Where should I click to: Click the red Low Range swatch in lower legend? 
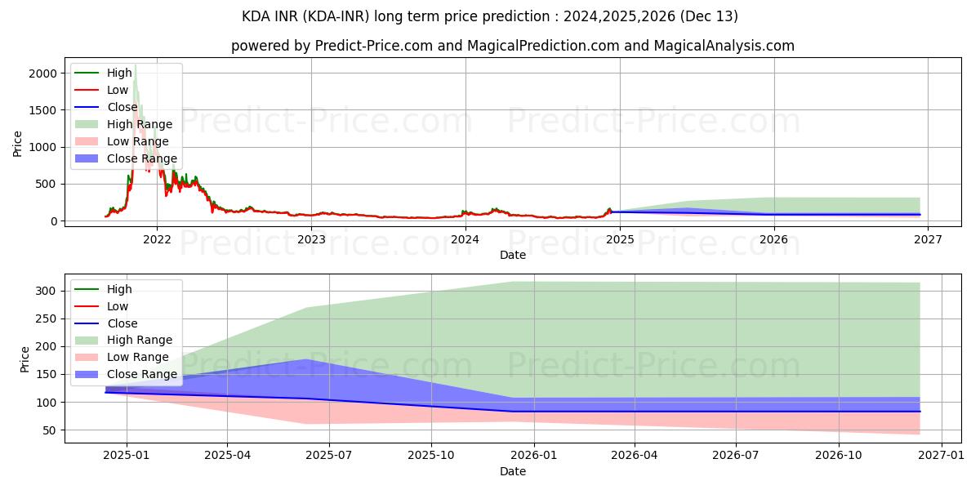(x=87, y=357)
